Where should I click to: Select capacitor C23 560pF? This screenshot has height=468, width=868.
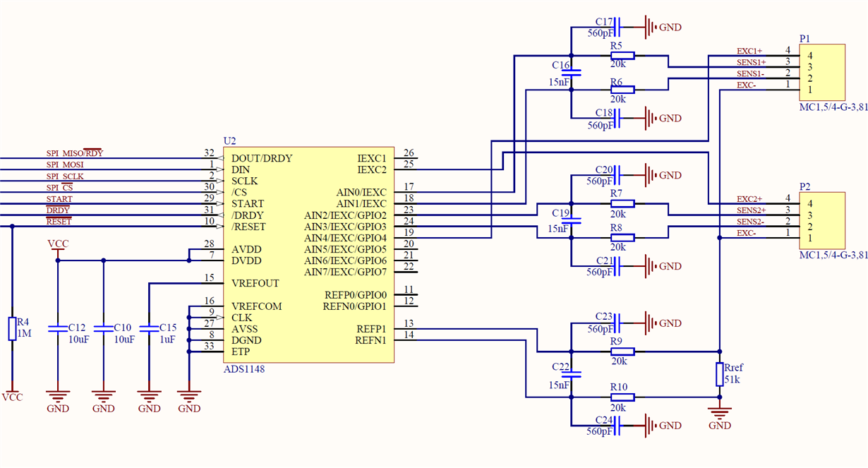coord(617,323)
